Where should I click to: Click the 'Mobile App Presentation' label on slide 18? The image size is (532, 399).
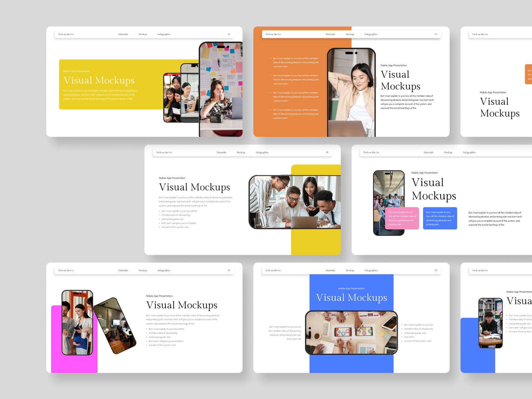(x=172, y=178)
